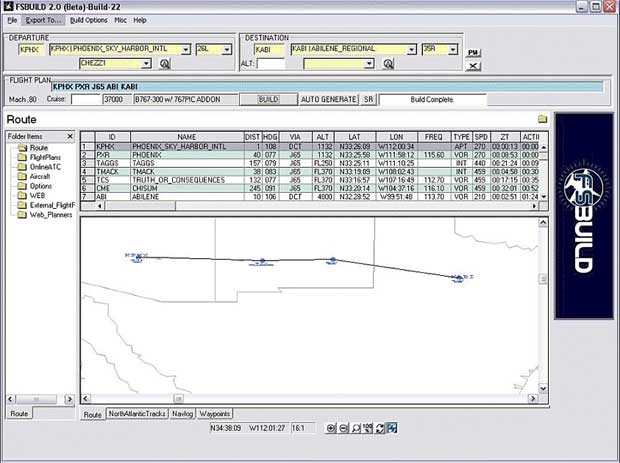Click the map horizontal scrollbar left arrow

point(86,399)
